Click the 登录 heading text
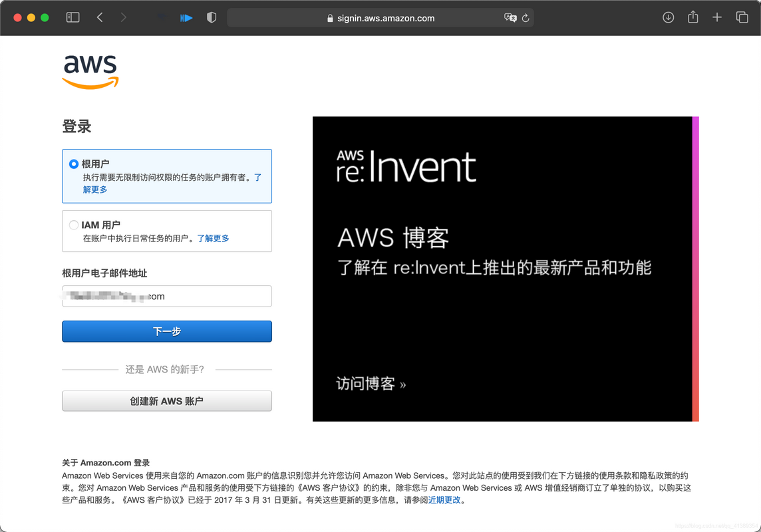761x532 pixels. 76,126
